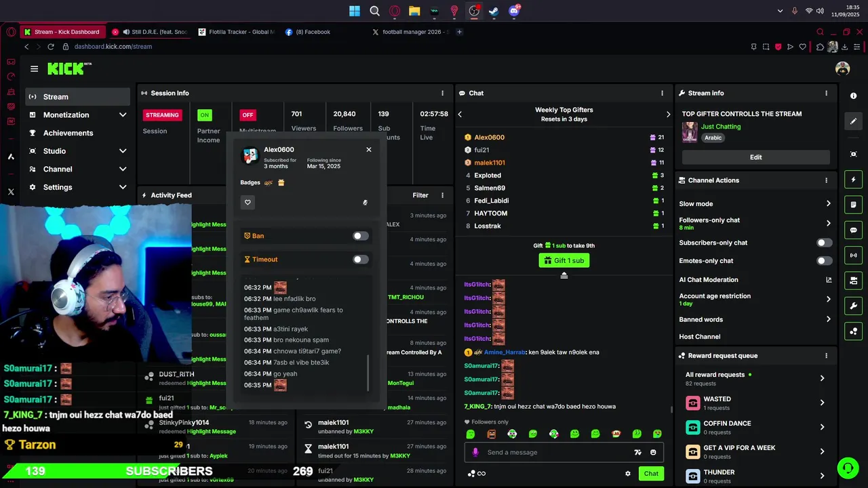Open the emoji picker in message box
868x488 pixels.
coord(653,452)
